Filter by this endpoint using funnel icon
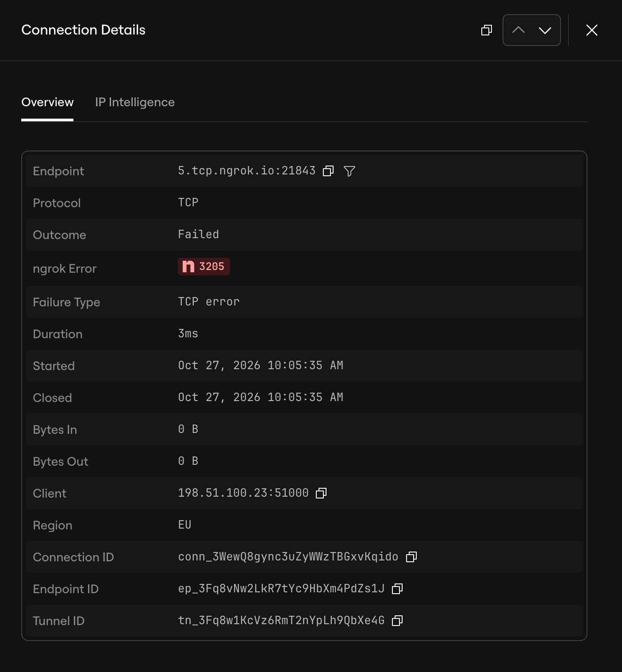 click(349, 171)
